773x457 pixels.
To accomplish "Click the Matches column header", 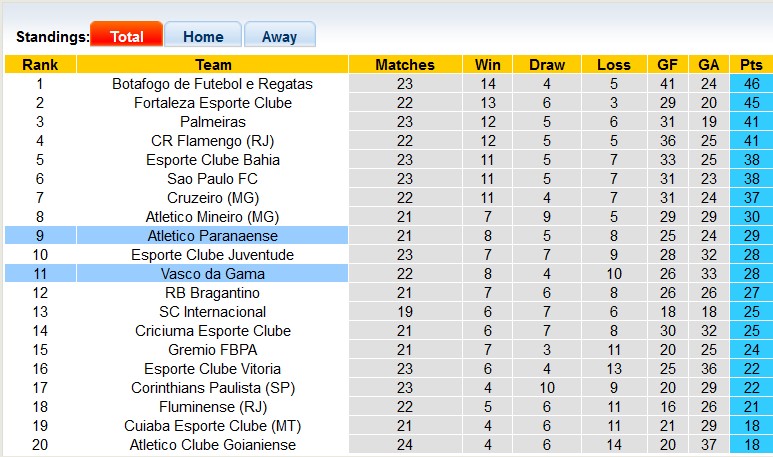I will 405,65.
